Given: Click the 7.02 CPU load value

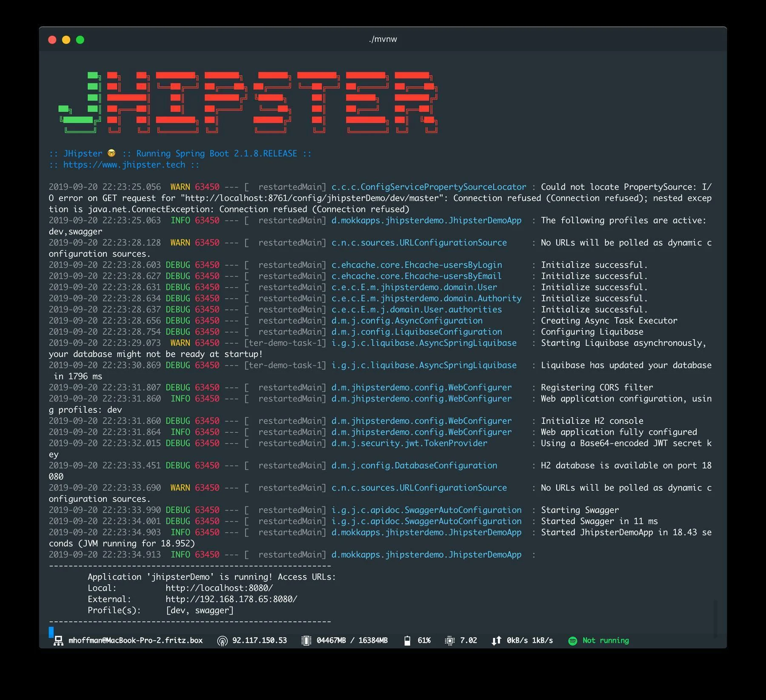Looking at the screenshot, I should [469, 640].
